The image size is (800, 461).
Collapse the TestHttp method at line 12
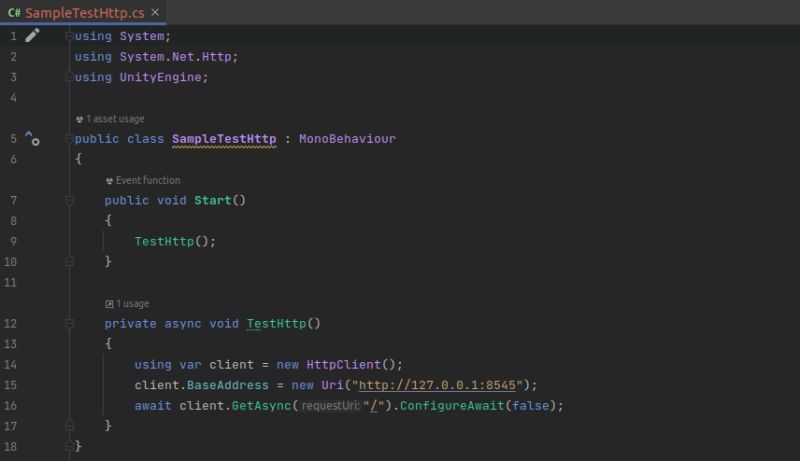point(69,323)
